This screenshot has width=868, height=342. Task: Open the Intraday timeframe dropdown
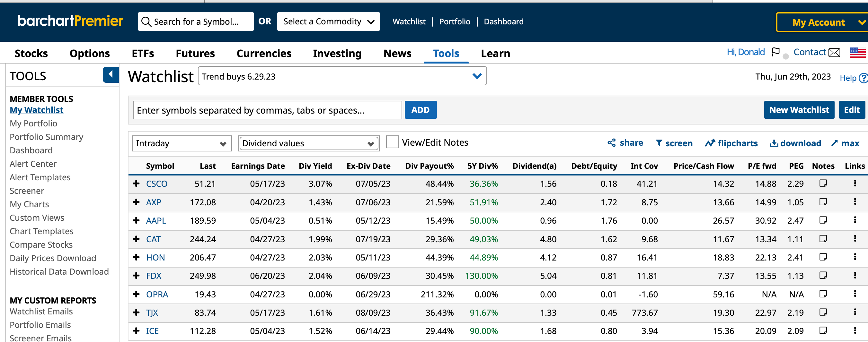(182, 143)
